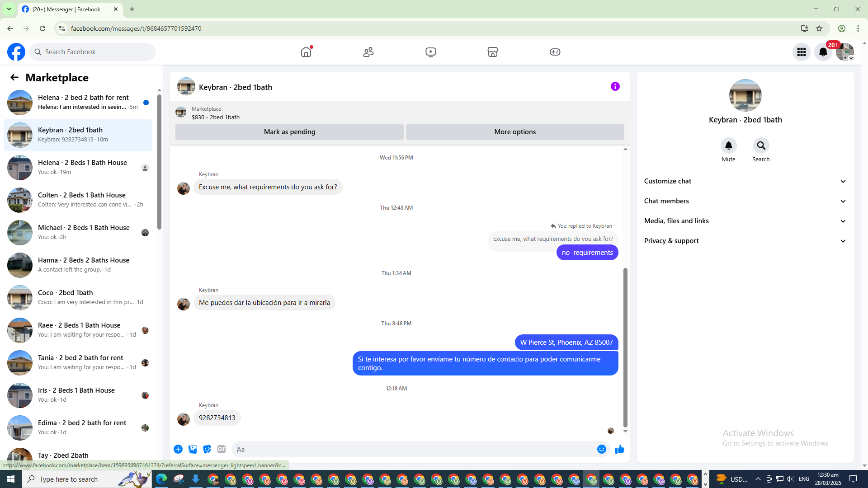
Task: Click the ENG language indicator
Action: click(804, 479)
